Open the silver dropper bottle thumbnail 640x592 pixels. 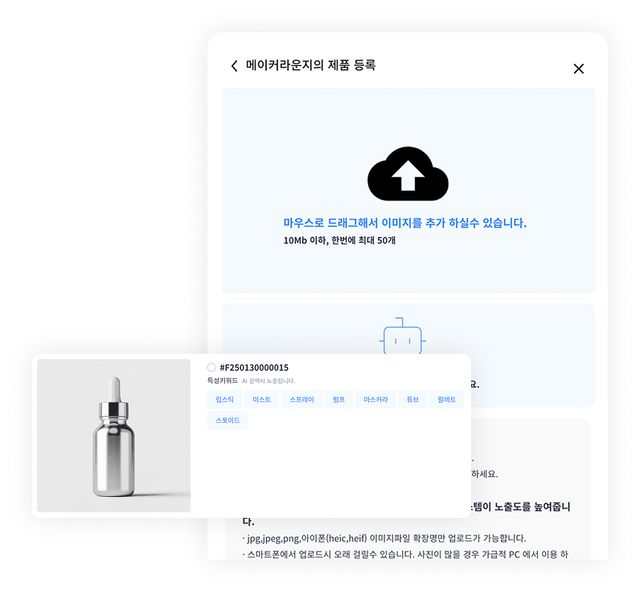point(113,435)
